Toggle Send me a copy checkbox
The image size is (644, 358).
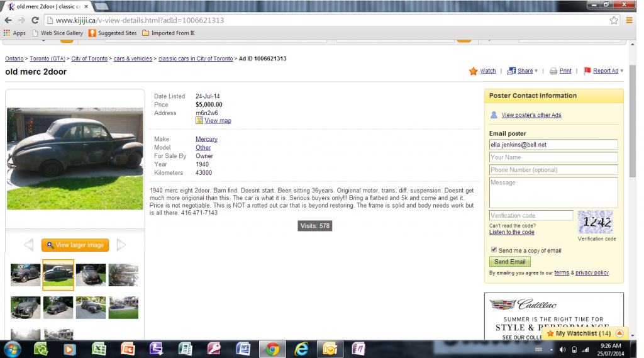click(x=494, y=250)
